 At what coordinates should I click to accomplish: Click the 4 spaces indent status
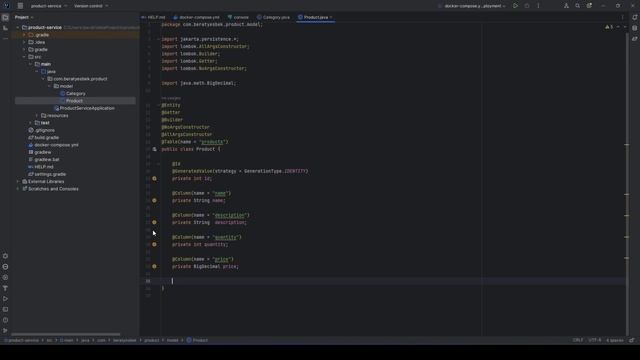point(615,340)
